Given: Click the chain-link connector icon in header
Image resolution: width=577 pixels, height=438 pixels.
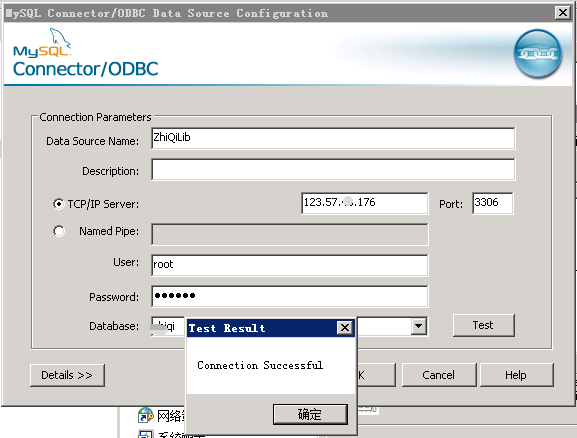Looking at the screenshot, I should (x=538, y=54).
